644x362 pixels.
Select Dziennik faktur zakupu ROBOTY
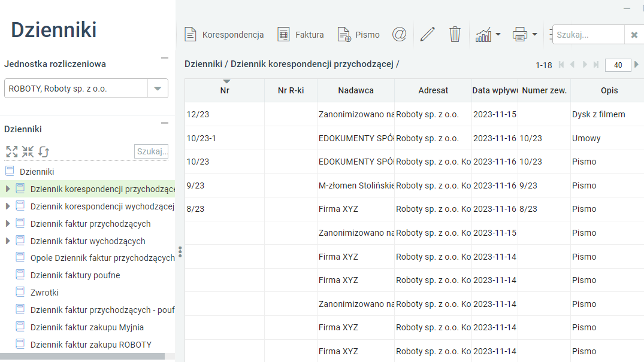[91, 345]
